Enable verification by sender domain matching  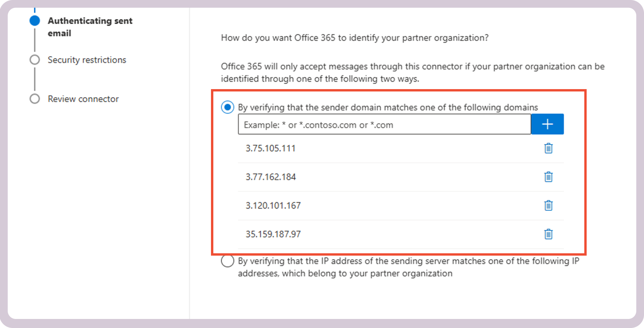click(x=227, y=107)
